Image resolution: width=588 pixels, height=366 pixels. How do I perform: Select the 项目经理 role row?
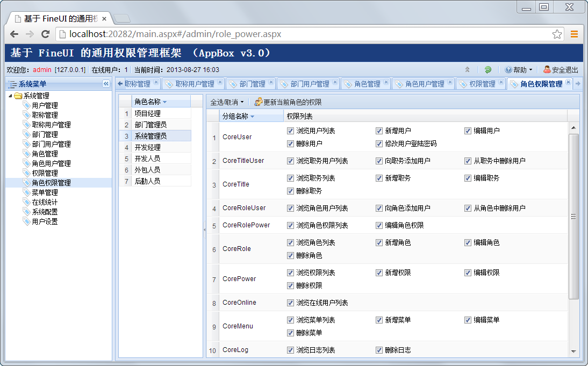155,113
